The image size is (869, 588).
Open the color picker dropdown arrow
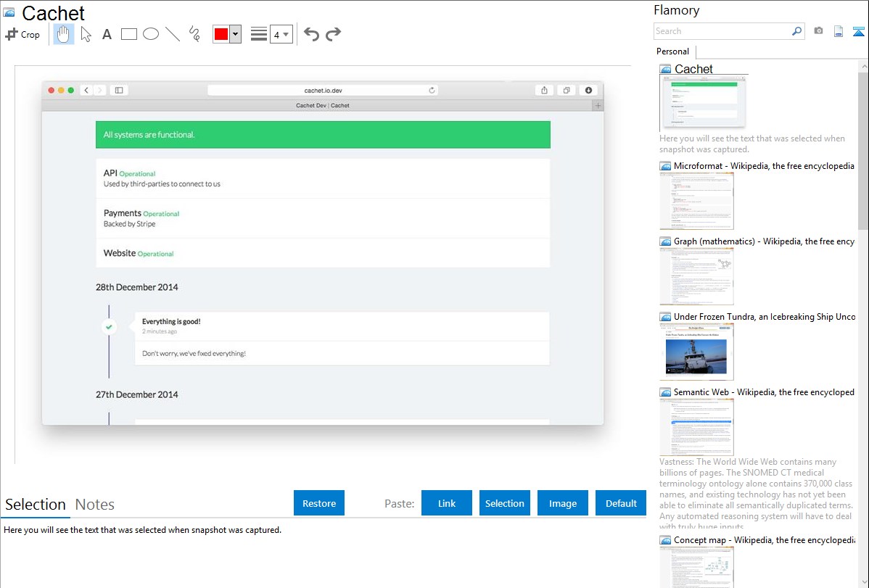[x=235, y=34]
